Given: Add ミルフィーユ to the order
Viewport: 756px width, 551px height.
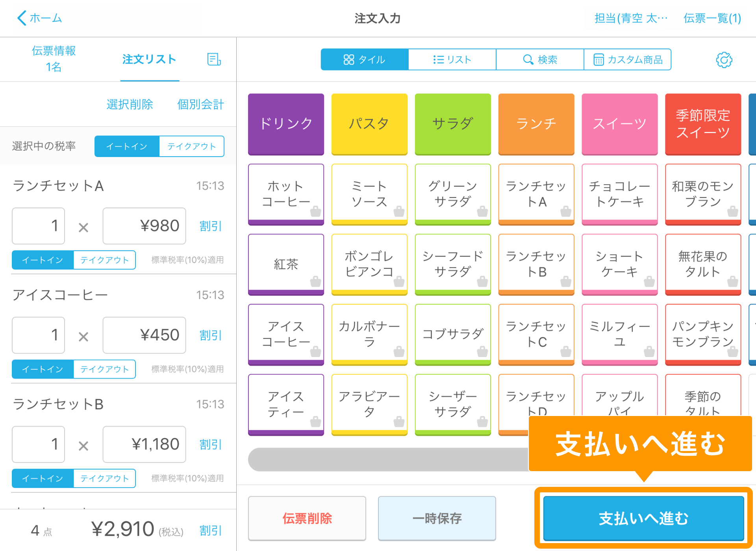Looking at the screenshot, I should [x=620, y=334].
